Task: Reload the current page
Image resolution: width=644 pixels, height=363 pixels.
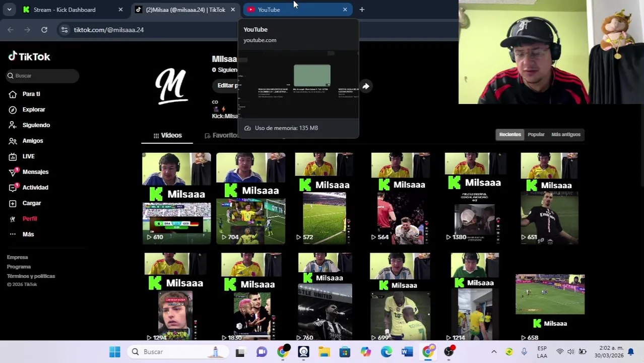Action: point(44,30)
